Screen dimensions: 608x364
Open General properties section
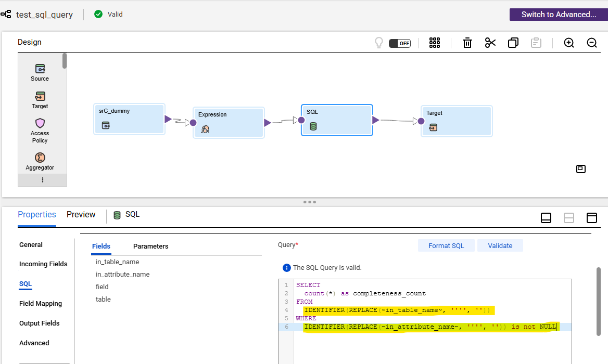[31, 245]
